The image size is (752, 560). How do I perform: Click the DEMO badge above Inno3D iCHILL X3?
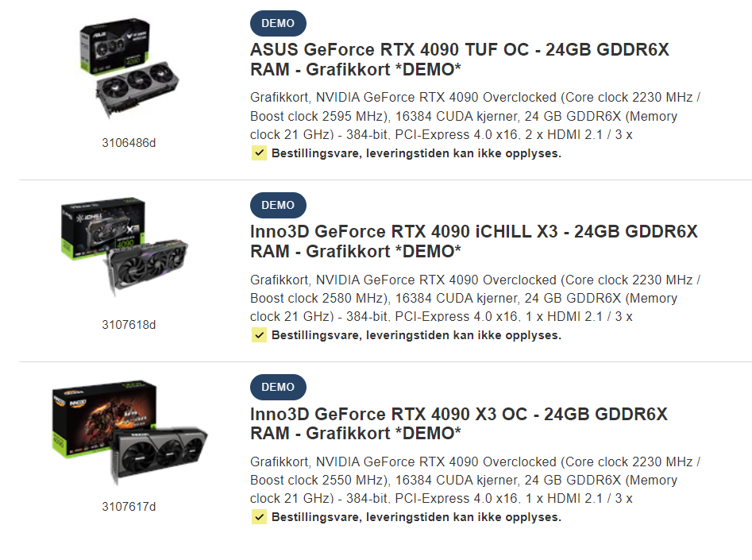[278, 206]
